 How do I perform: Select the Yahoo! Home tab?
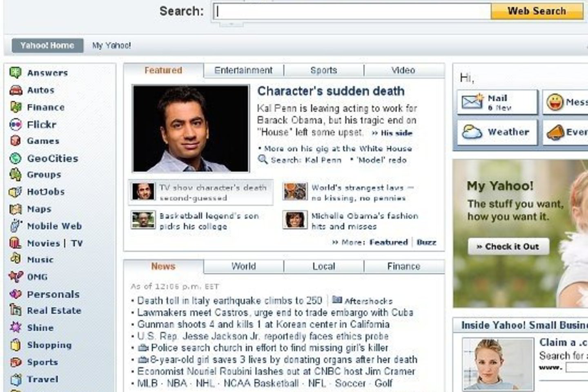[x=47, y=45]
